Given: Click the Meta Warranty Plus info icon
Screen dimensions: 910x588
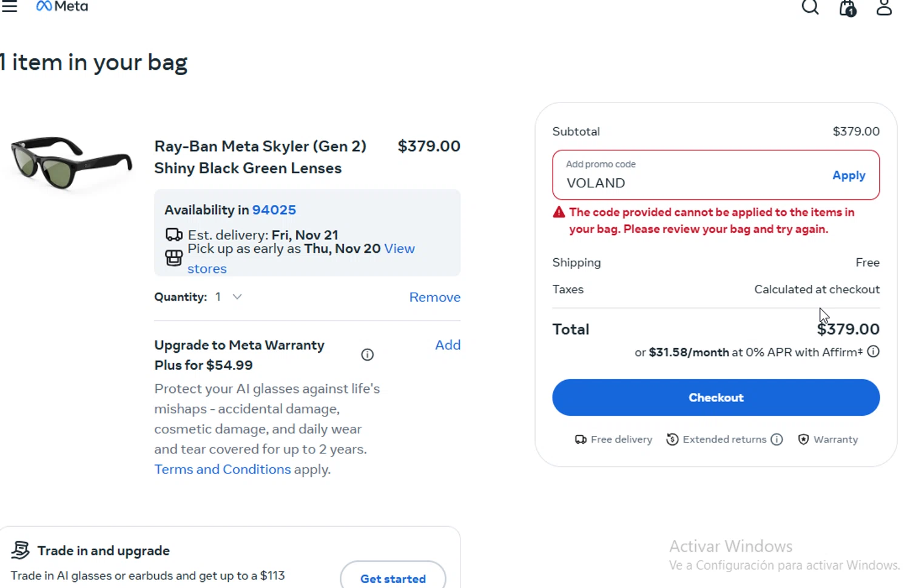Looking at the screenshot, I should tap(367, 355).
